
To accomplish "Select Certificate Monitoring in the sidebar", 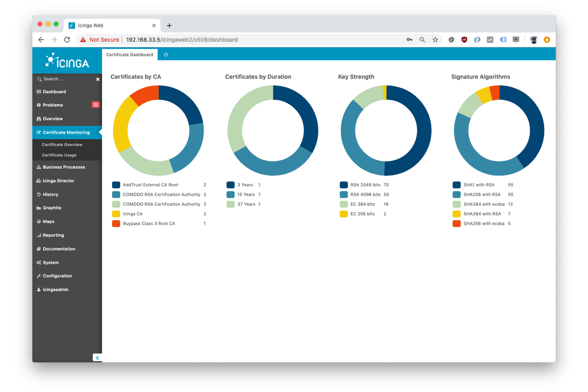I will 66,132.
